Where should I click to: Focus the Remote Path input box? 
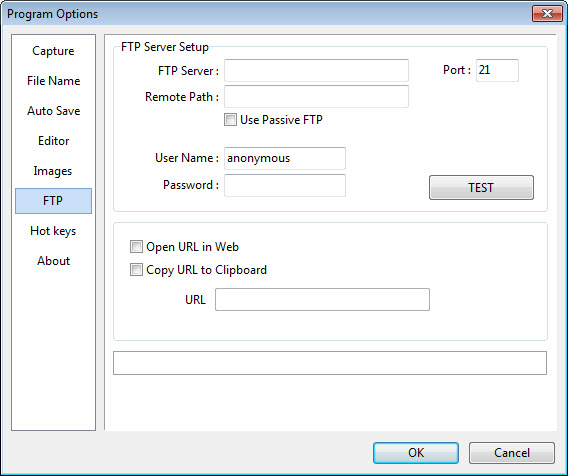(316, 96)
